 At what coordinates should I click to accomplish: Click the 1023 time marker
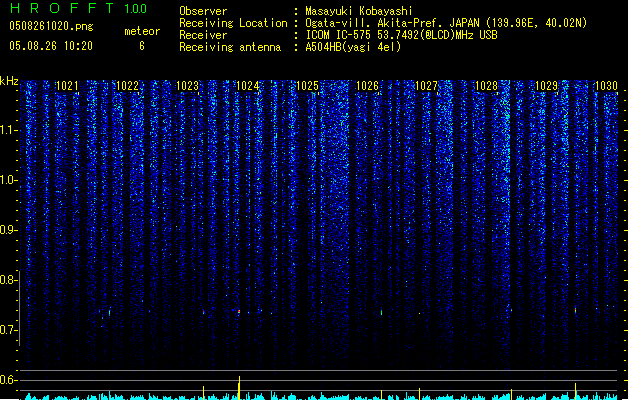[187, 86]
